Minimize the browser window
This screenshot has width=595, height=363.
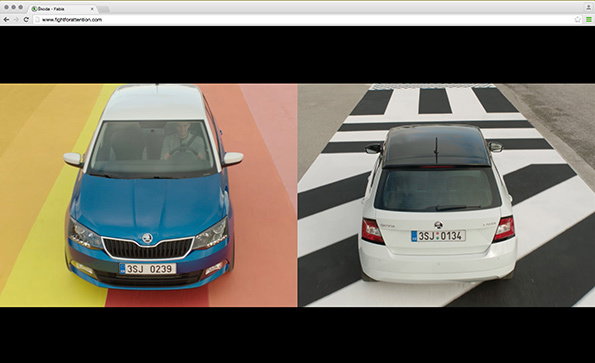click(x=14, y=7)
